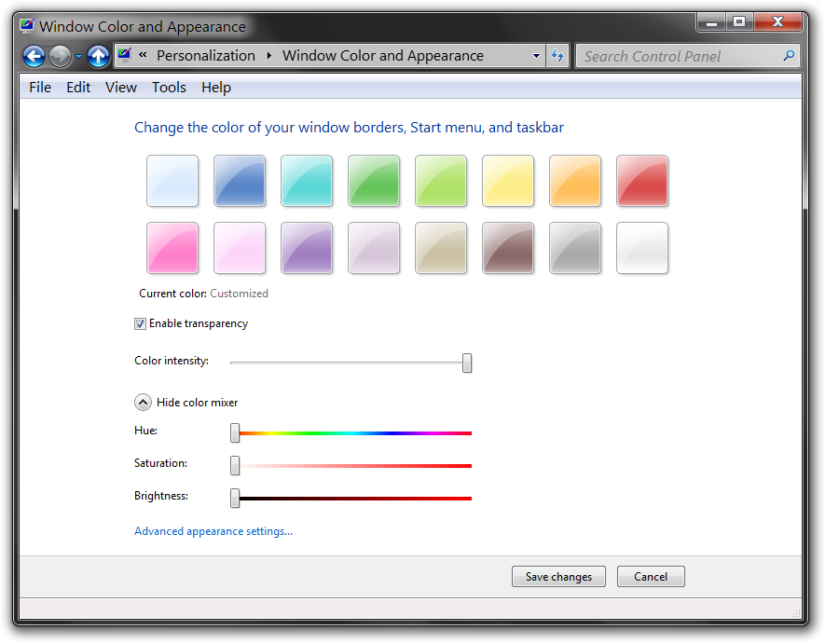Select the green color swatch
825x644 pixels.
click(x=374, y=181)
